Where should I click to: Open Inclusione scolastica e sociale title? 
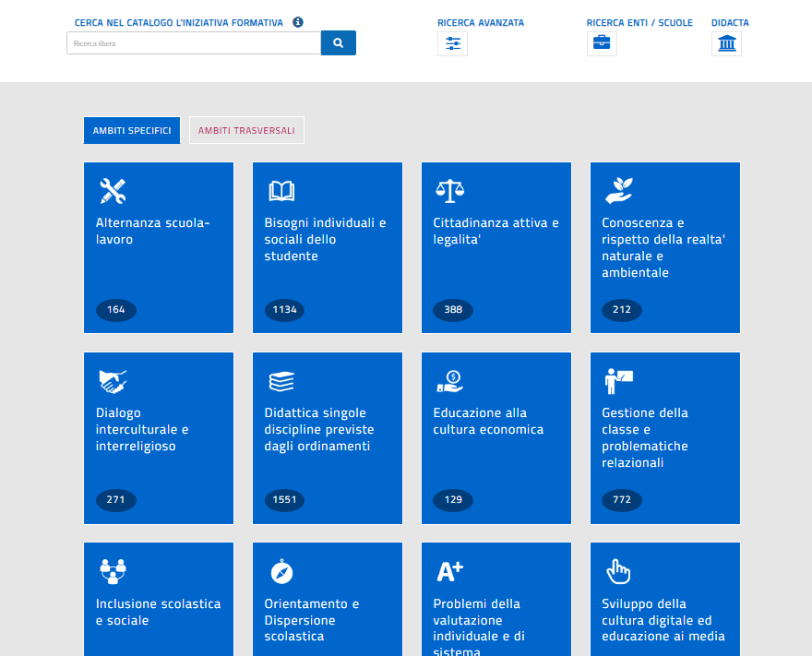click(x=158, y=612)
